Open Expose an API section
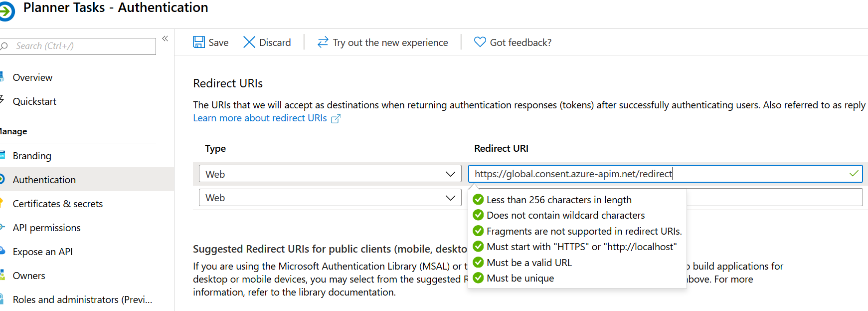This screenshot has height=311, width=868. coord(42,252)
